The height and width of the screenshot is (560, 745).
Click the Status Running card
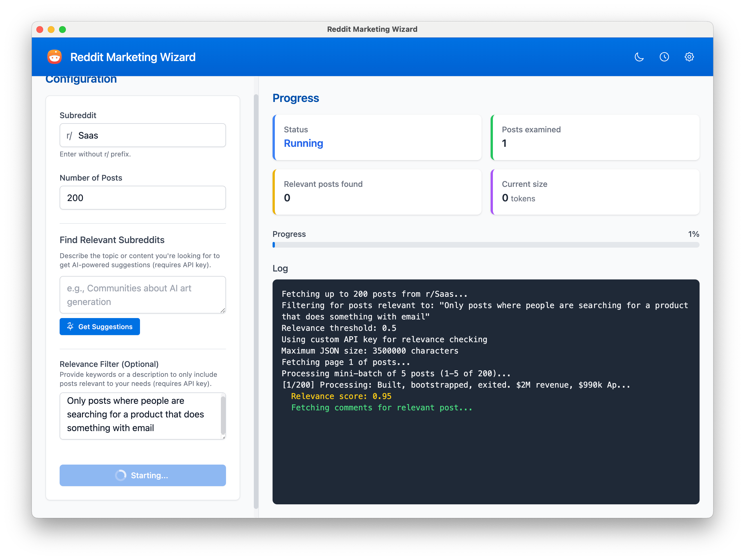pos(377,137)
